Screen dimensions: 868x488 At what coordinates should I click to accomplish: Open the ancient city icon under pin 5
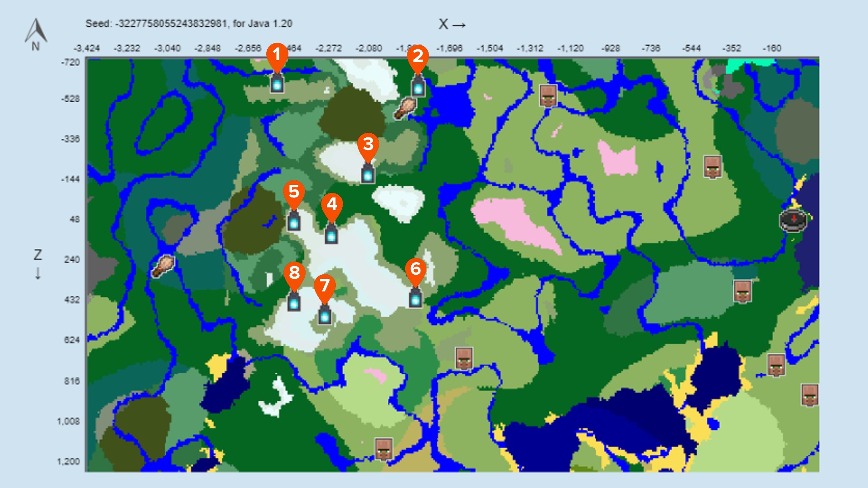tap(294, 221)
